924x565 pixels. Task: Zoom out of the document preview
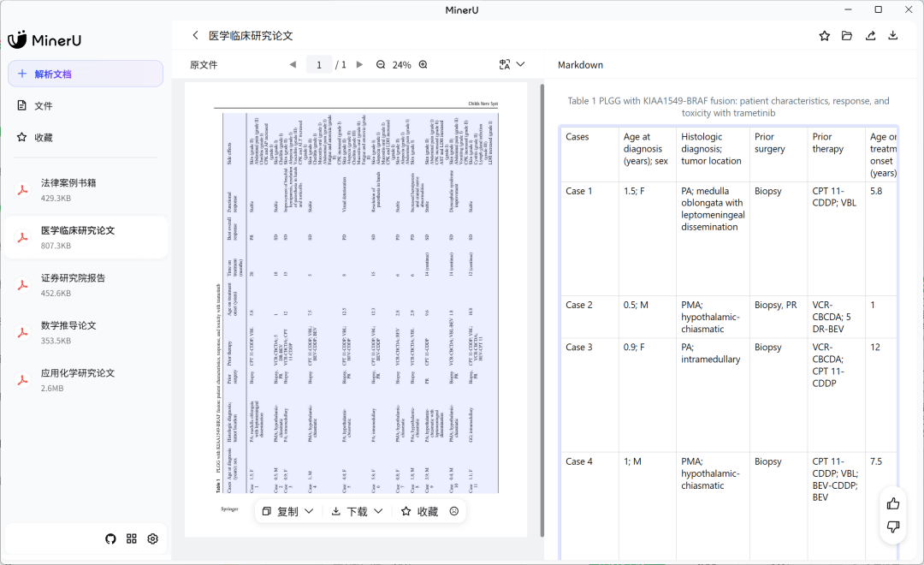click(381, 65)
